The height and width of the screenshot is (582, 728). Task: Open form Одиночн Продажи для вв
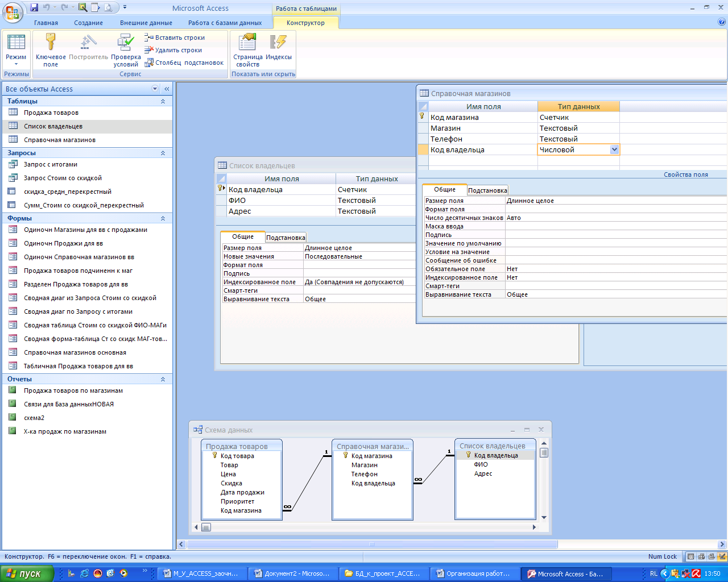87,243
